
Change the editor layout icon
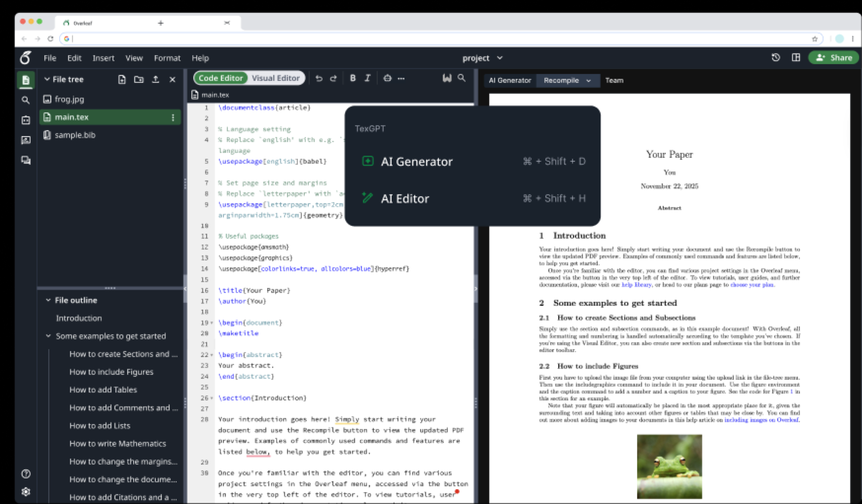(x=796, y=58)
